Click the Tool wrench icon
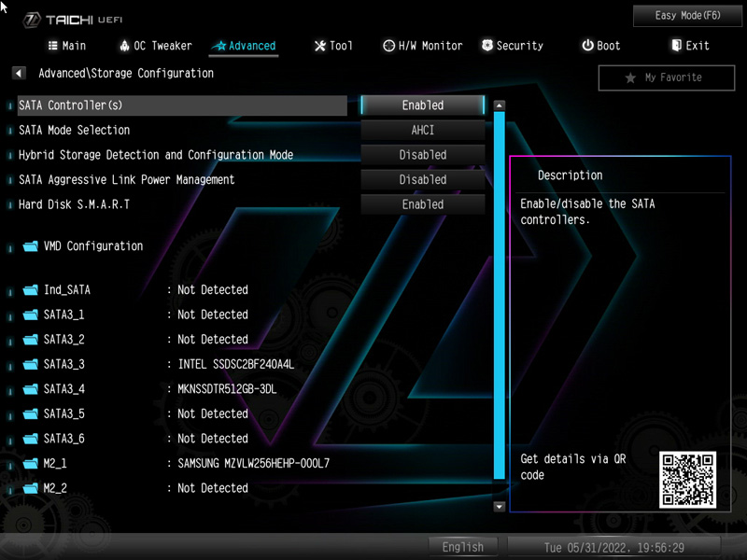The image size is (747, 560). (320, 46)
